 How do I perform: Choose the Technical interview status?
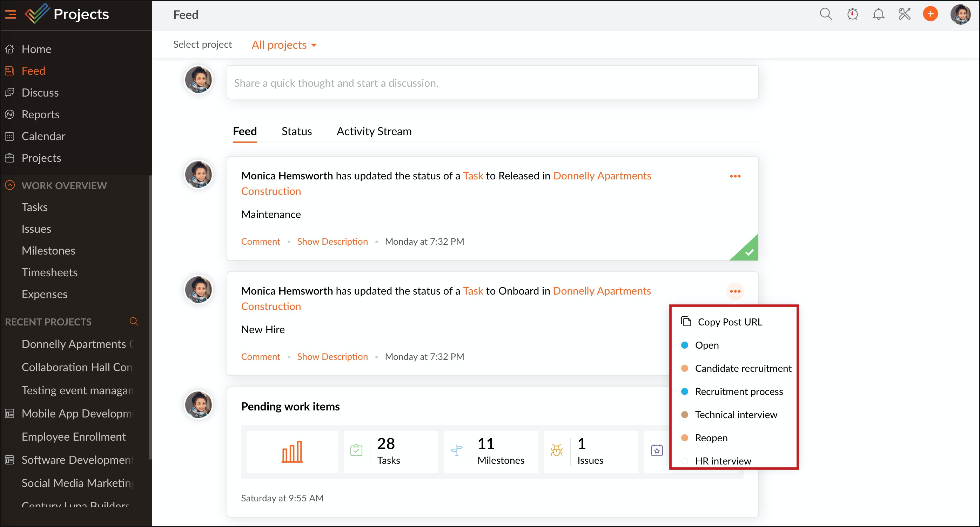tap(736, 415)
